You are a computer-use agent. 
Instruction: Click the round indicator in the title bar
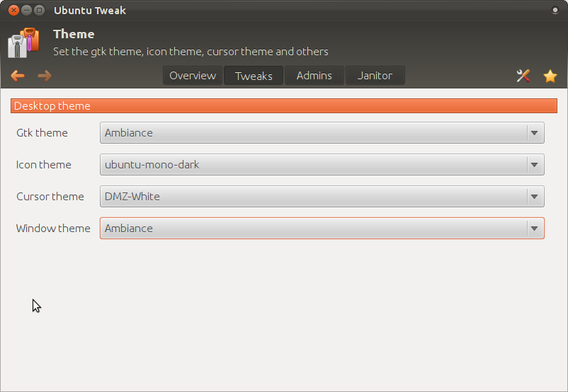pyautogui.click(x=555, y=10)
